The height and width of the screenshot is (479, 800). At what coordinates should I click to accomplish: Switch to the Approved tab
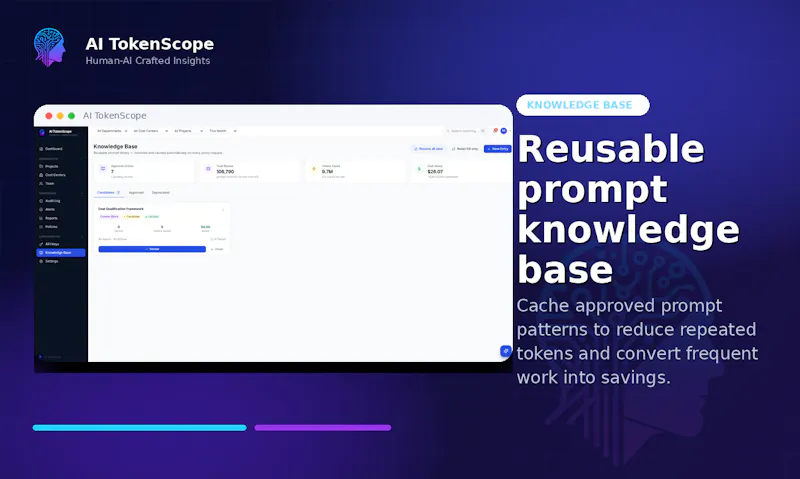(136, 193)
